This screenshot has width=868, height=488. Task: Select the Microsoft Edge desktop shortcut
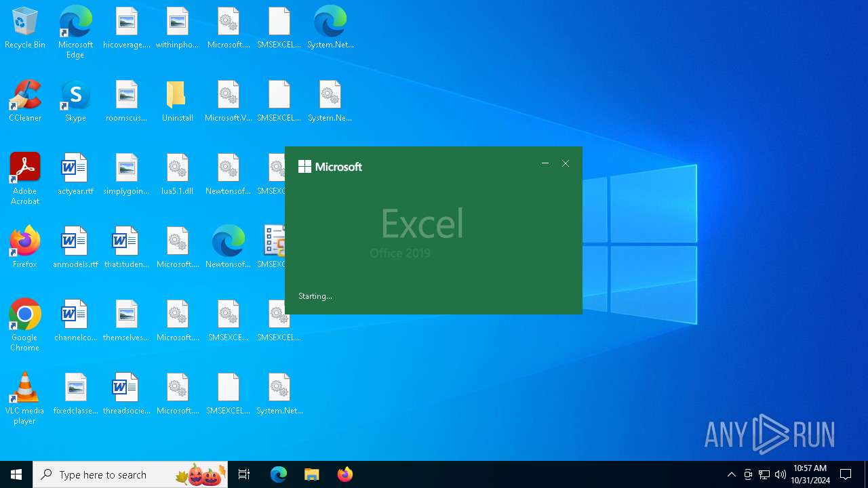[x=75, y=33]
